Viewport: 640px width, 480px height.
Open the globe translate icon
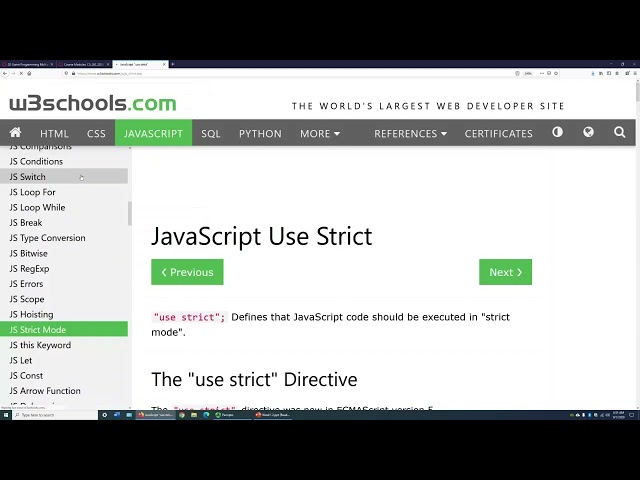[x=588, y=132]
